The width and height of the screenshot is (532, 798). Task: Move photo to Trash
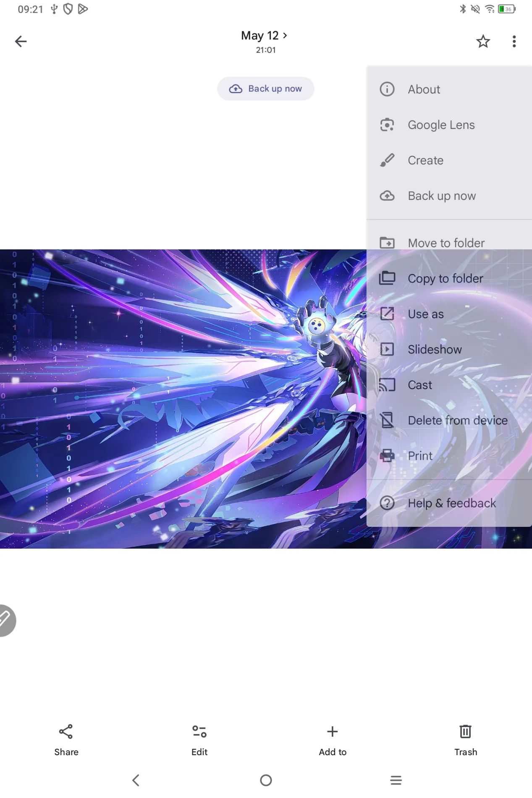[x=465, y=740]
